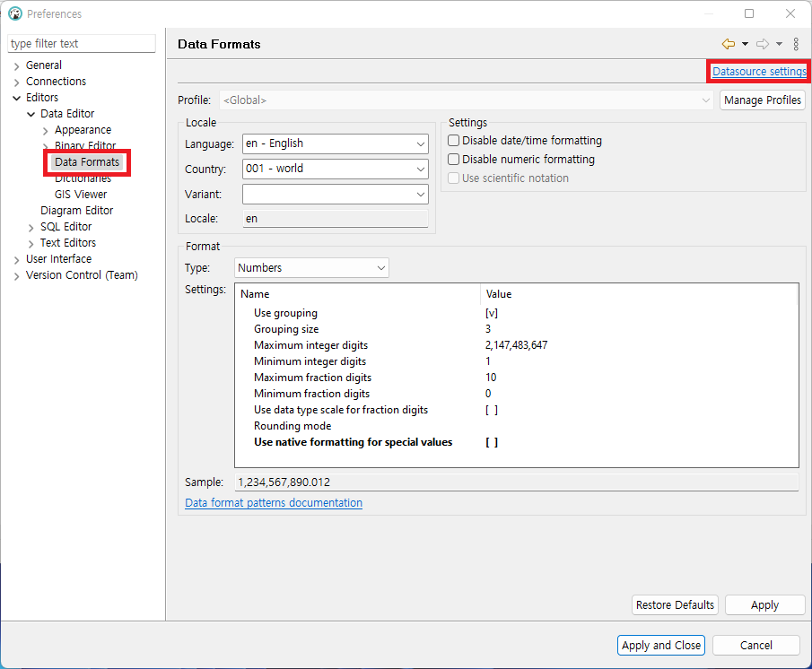Viewport: 812px width, 669px height.
Task: Select GIS Viewer preferences page
Action: click(81, 195)
